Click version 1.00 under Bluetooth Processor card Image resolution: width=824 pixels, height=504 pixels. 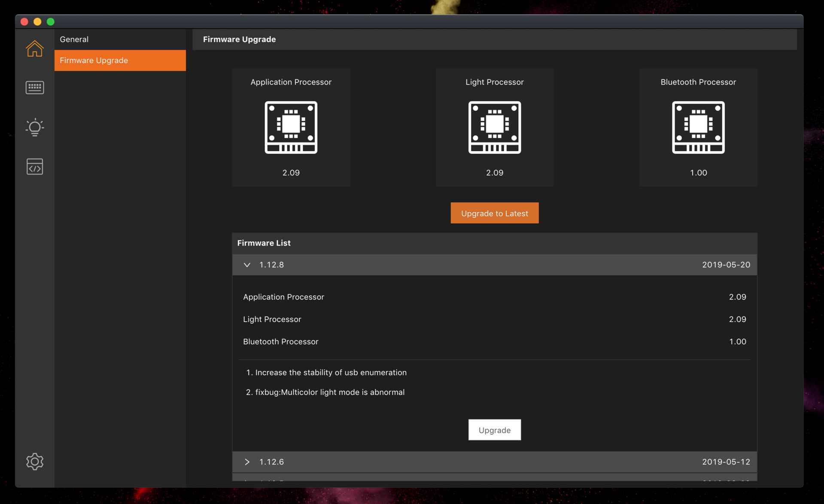pyautogui.click(x=698, y=173)
